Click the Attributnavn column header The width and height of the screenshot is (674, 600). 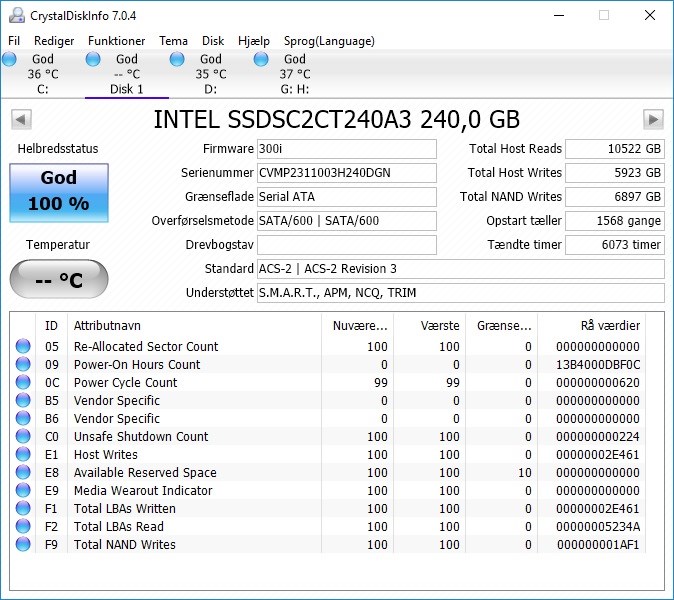click(x=194, y=325)
